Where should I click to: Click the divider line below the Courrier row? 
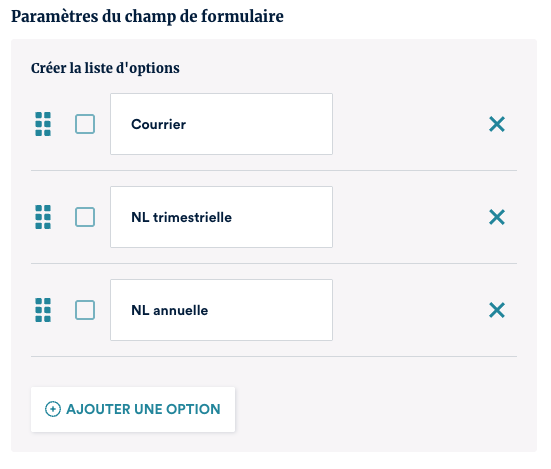pyautogui.click(x=274, y=170)
